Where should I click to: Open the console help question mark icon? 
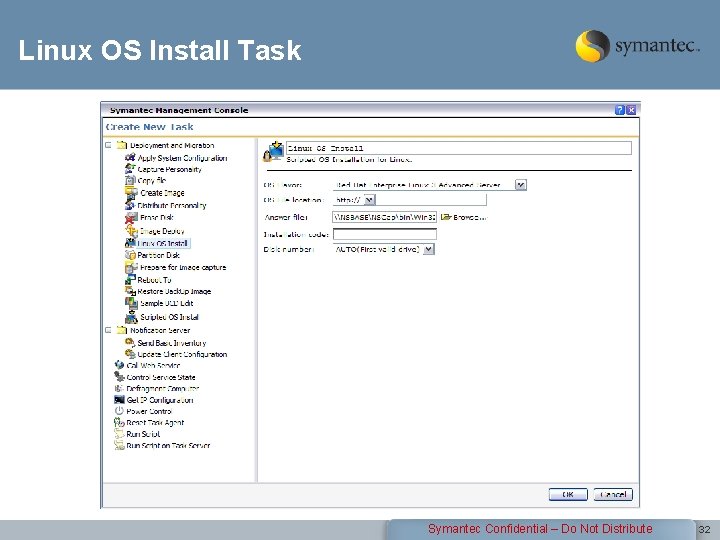[x=619, y=110]
